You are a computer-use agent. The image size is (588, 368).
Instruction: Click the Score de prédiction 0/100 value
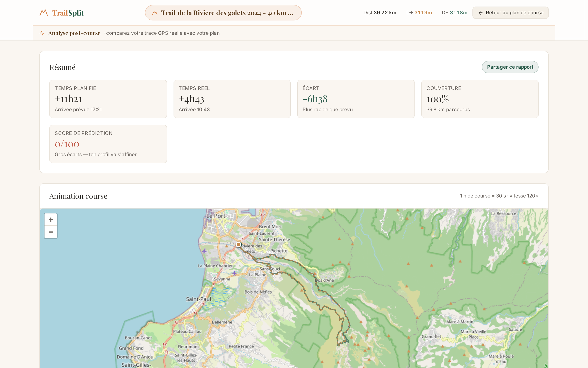point(67,144)
